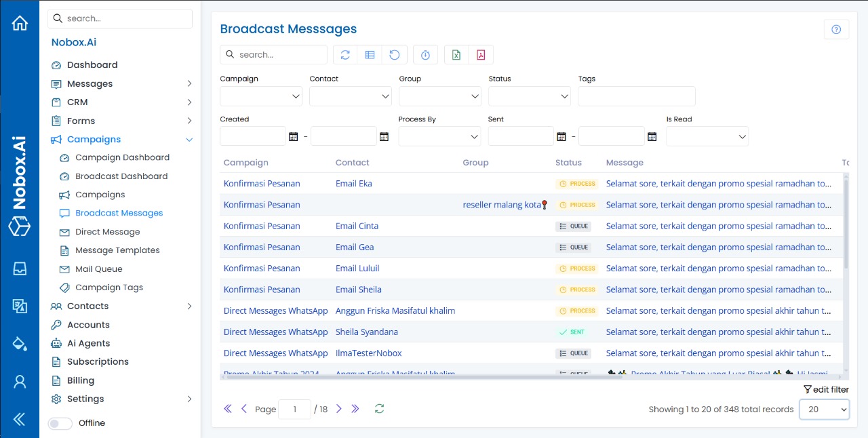Image resolution: width=868 pixels, height=438 pixels.
Task: Open Message Templates in the sidebar
Action: pyautogui.click(x=117, y=250)
